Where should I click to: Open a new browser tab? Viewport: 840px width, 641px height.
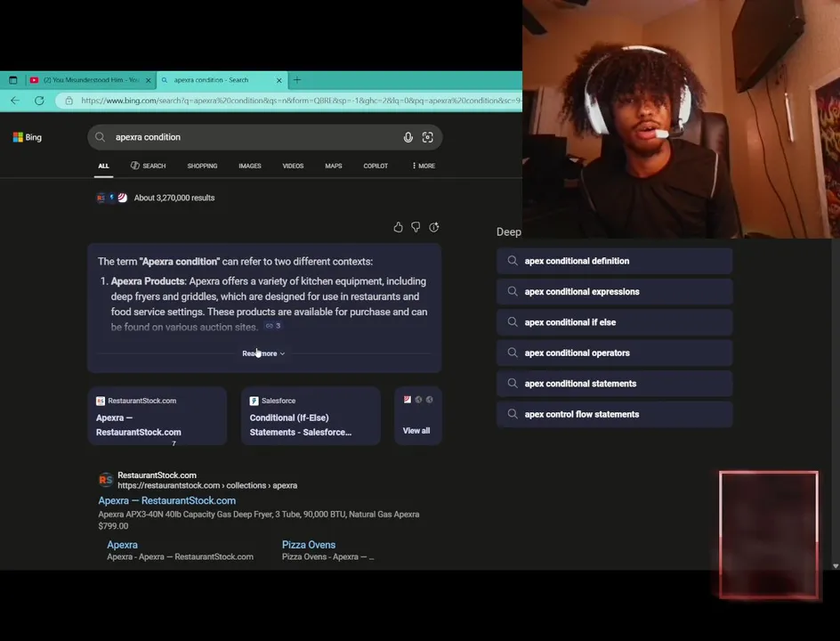coord(297,80)
